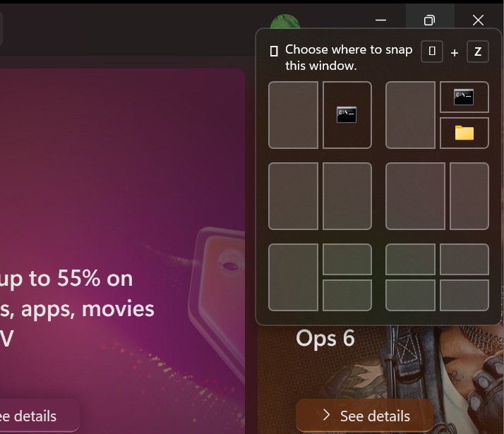The width and height of the screenshot is (504, 434).
Task: Click the snap icon beside the snap prompt text
Action: 274,51
